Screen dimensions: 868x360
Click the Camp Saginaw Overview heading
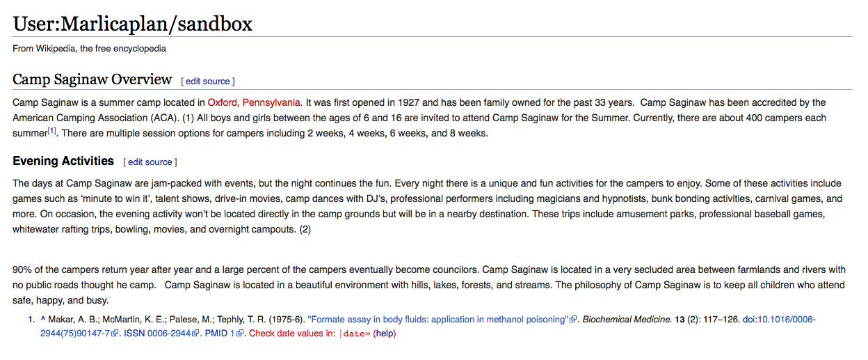point(93,79)
